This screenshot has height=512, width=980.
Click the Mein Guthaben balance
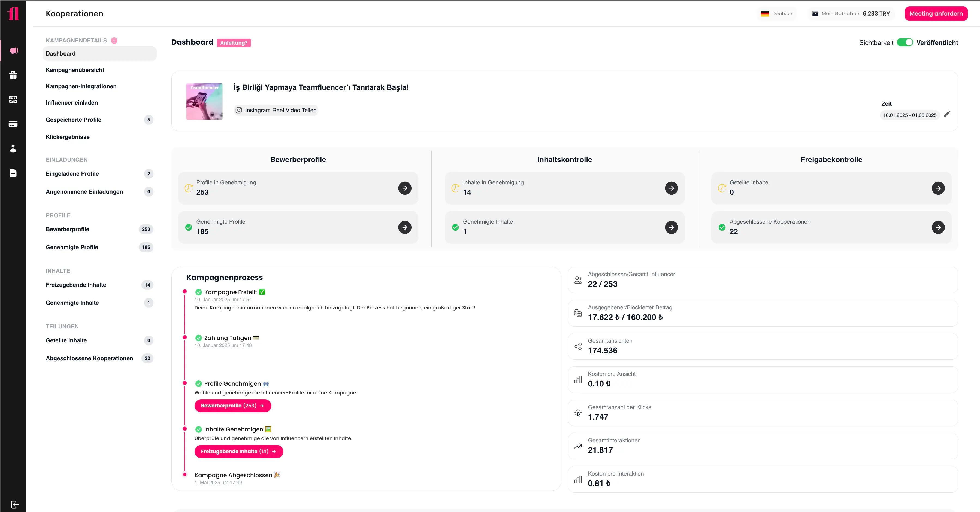click(x=851, y=13)
